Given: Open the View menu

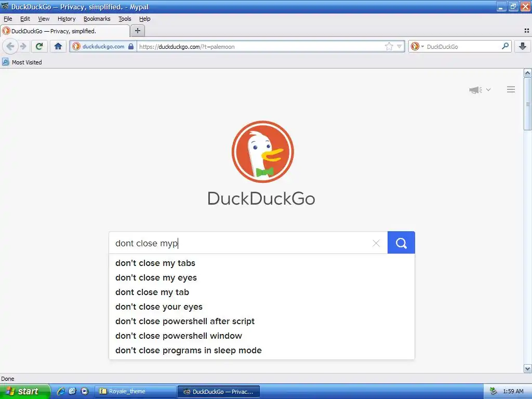Looking at the screenshot, I should 44,19.
